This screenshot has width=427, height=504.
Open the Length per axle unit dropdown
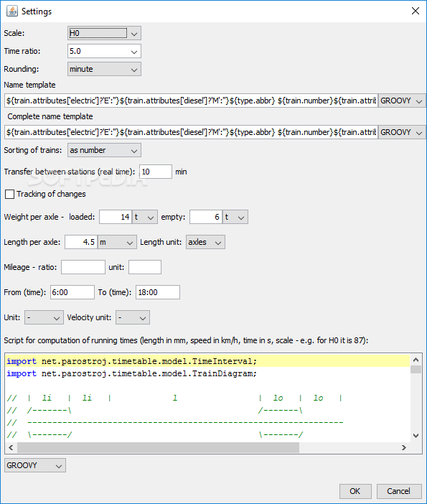pos(117,242)
